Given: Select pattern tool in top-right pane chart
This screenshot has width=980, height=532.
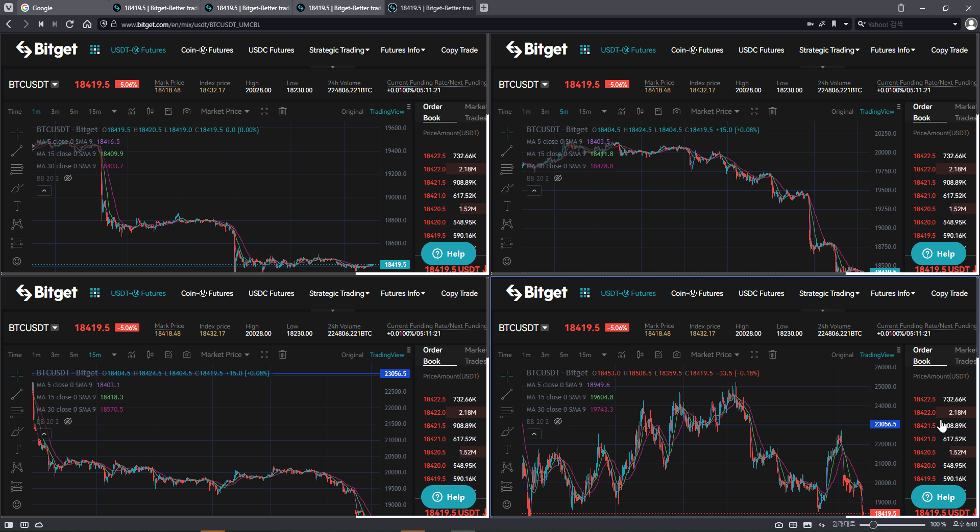Looking at the screenshot, I should tap(507, 224).
